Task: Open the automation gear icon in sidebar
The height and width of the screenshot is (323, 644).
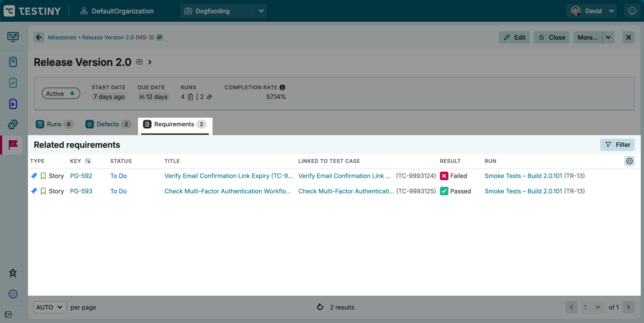Action: point(13,125)
